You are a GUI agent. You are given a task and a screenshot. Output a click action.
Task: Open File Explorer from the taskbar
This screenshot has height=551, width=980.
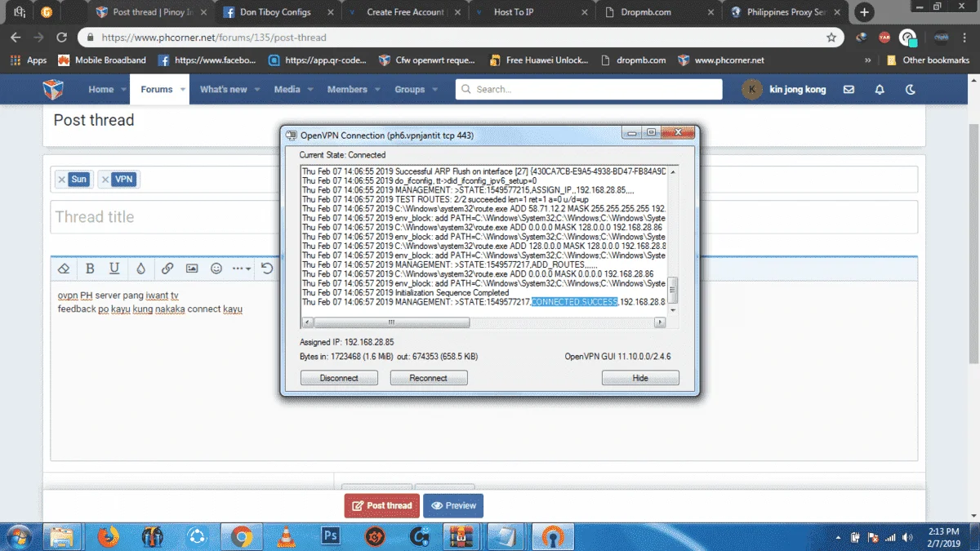(64, 536)
